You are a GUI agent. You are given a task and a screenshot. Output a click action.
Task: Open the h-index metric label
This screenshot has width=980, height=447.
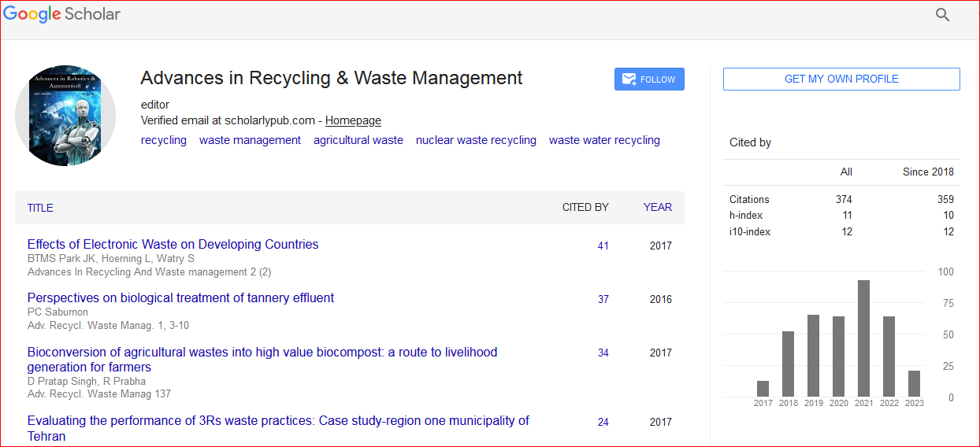[745, 216]
